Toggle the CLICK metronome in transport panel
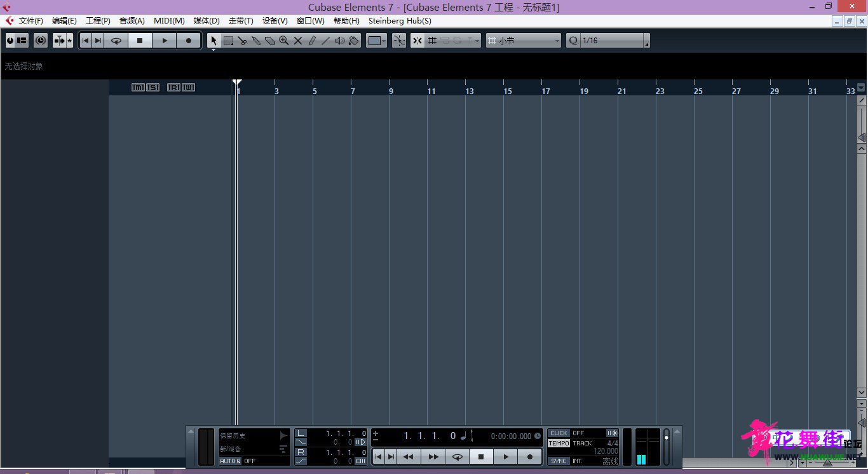The width and height of the screenshot is (868, 474). pyautogui.click(x=559, y=433)
